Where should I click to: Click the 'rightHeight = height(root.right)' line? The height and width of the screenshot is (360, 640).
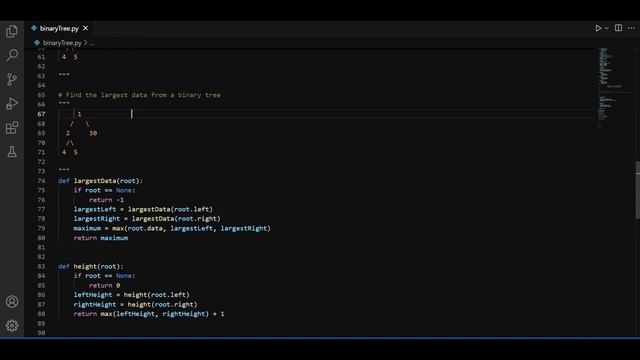pyautogui.click(x=136, y=304)
